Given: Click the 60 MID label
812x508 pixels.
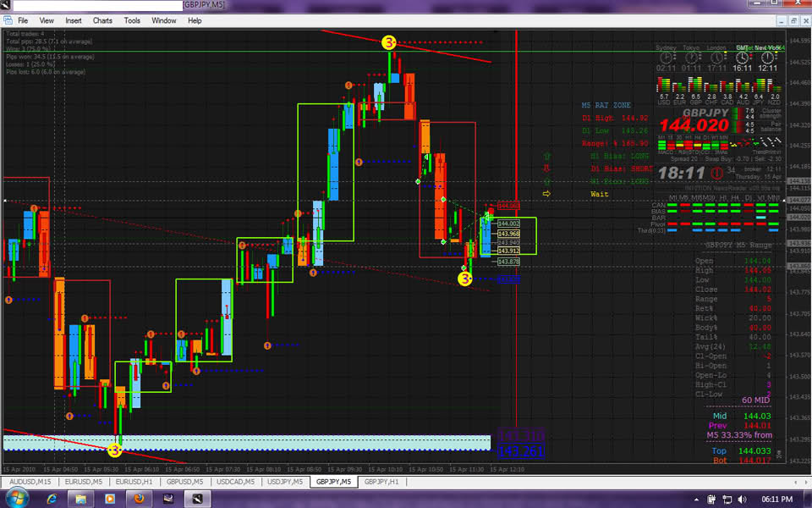Looking at the screenshot, I should [x=755, y=400].
